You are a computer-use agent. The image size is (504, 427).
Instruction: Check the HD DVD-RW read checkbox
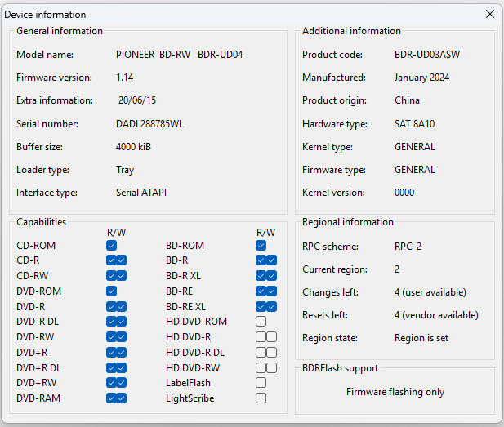pos(261,368)
